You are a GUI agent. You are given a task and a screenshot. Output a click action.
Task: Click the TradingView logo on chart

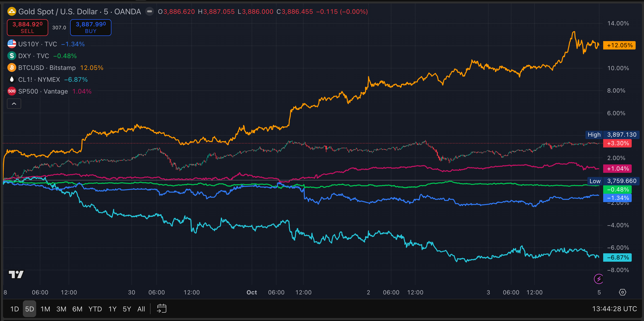(x=16, y=274)
